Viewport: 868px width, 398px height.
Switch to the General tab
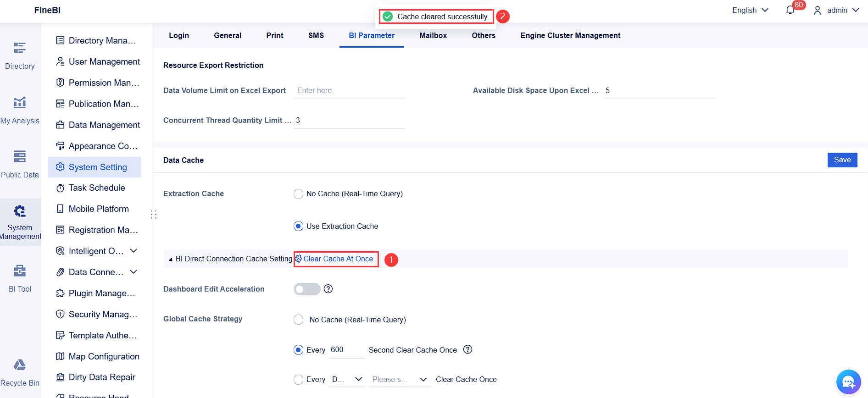tap(228, 35)
